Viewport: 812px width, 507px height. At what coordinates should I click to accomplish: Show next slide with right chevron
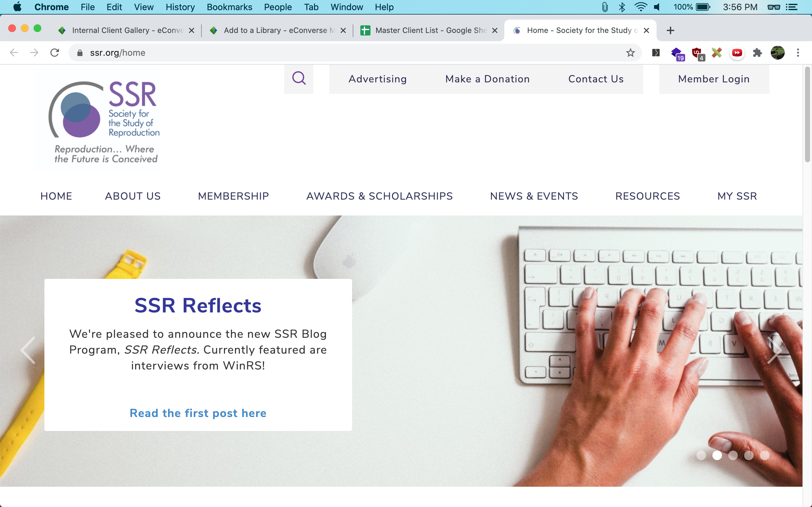tap(775, 350)
